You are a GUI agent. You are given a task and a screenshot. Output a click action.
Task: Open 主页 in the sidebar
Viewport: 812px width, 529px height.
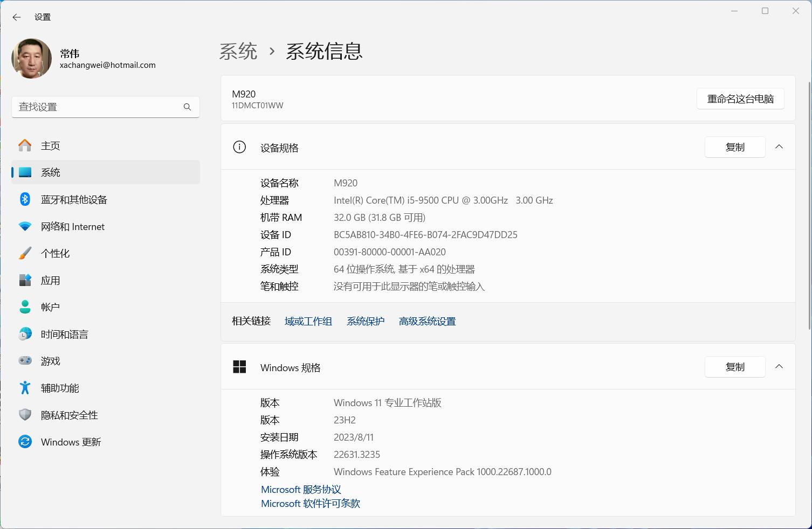tap(106, 145)
